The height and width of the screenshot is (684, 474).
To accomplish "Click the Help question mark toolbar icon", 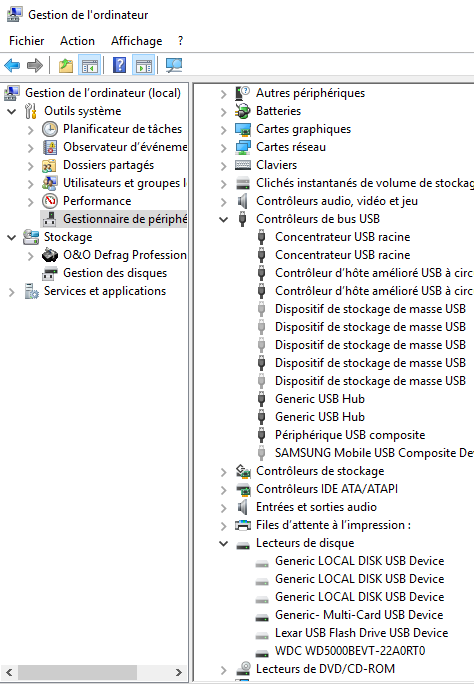I will (x=119, y=65).
